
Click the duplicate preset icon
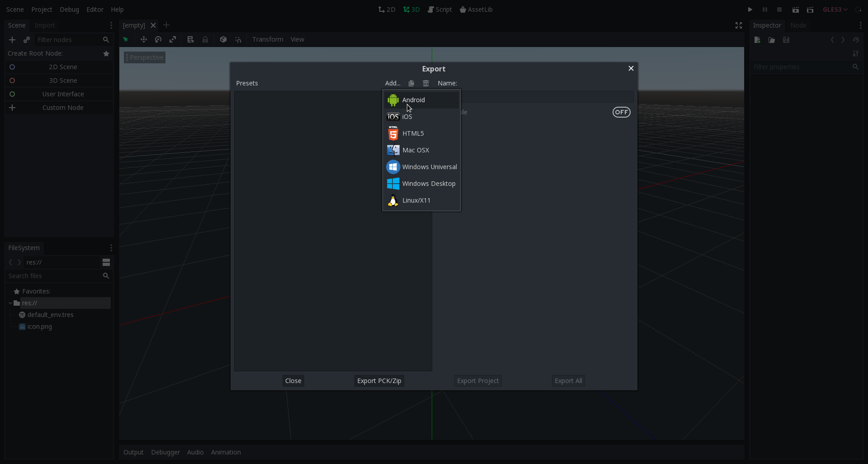(x=411, y=83)
